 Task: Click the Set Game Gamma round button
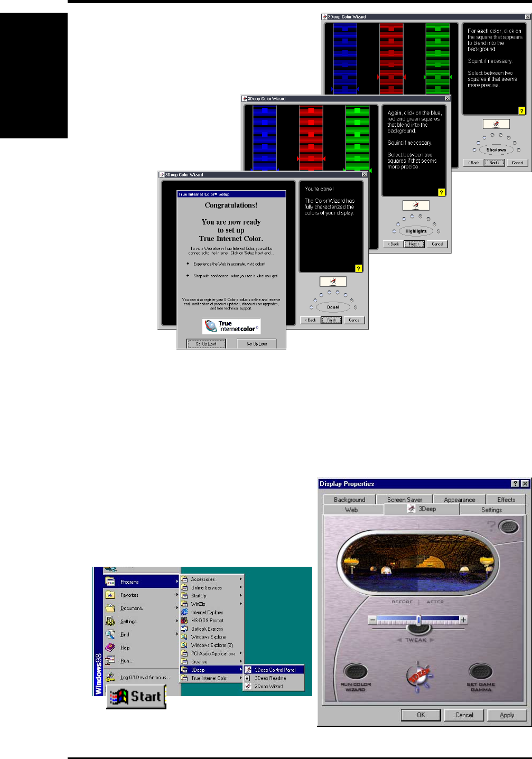481,671
